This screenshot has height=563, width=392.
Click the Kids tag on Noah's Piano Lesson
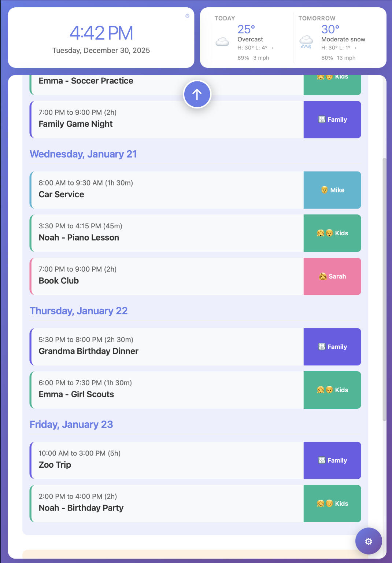[x=332, y=233]
